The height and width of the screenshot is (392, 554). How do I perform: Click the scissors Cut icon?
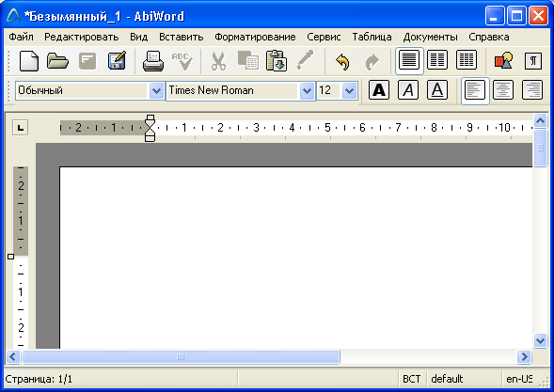(218, 61)
